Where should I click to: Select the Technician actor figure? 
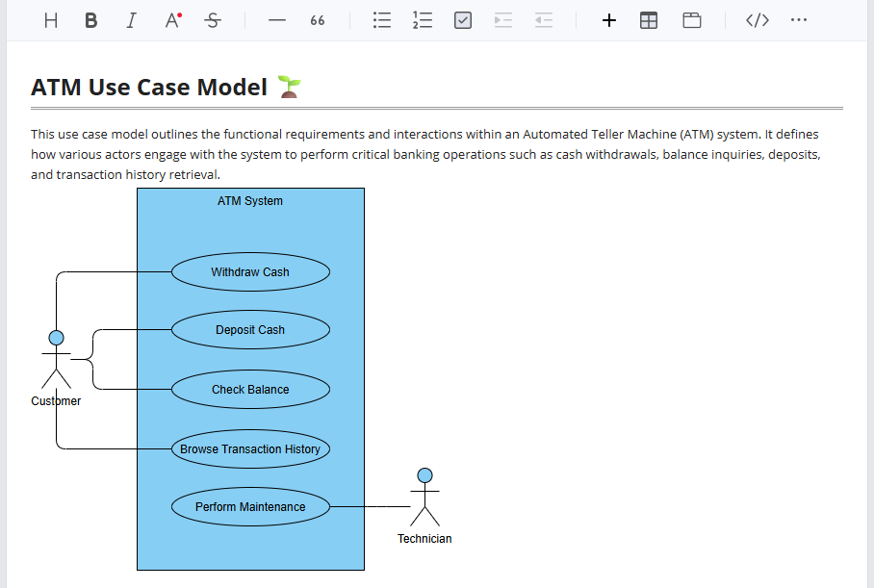[x=424, y=498]
